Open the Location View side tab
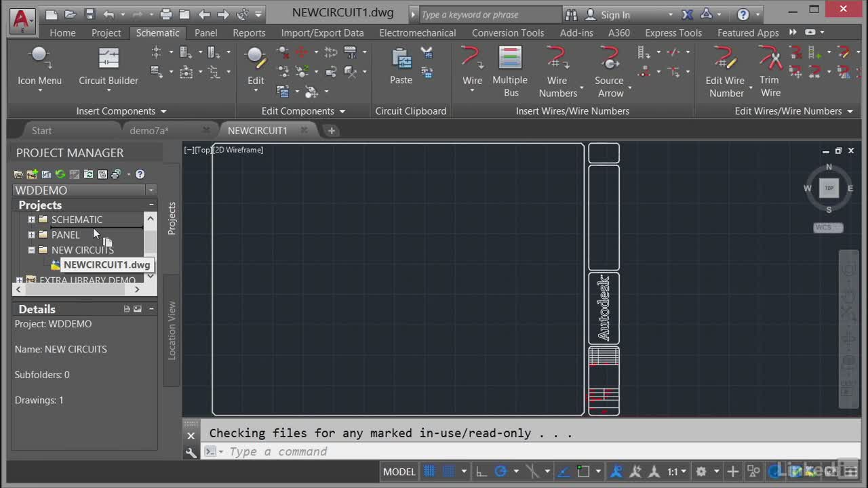 point(172,331)
